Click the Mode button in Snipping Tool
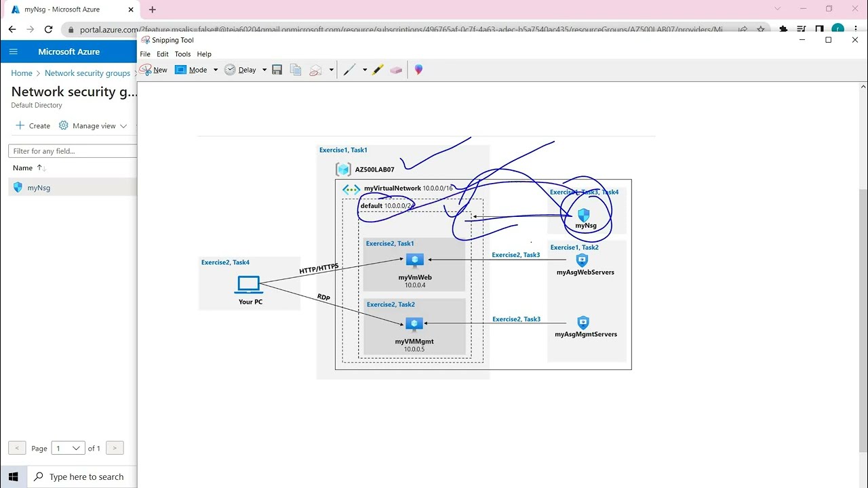 (191, 70)
